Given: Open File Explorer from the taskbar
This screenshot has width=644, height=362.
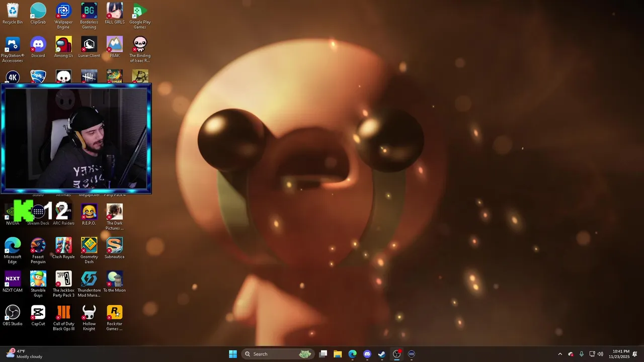Looking at the screenshot, I should [x=338, y=354].
